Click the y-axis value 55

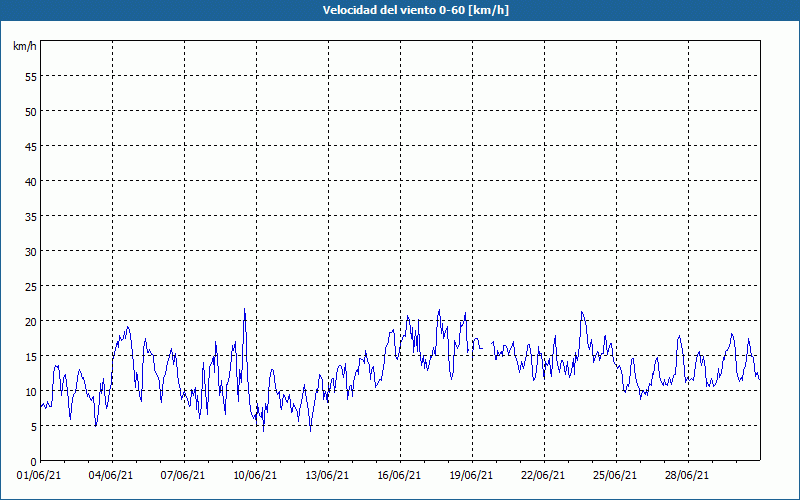tap(31, 77)
